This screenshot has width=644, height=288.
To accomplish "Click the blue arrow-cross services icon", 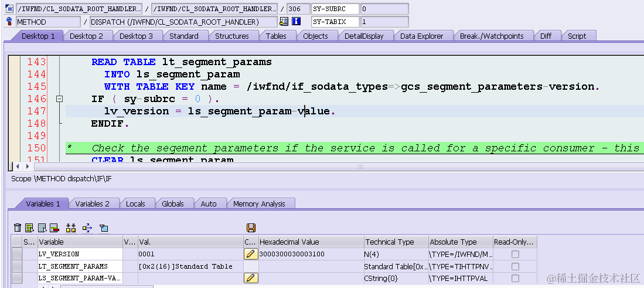I will (87, 228).
